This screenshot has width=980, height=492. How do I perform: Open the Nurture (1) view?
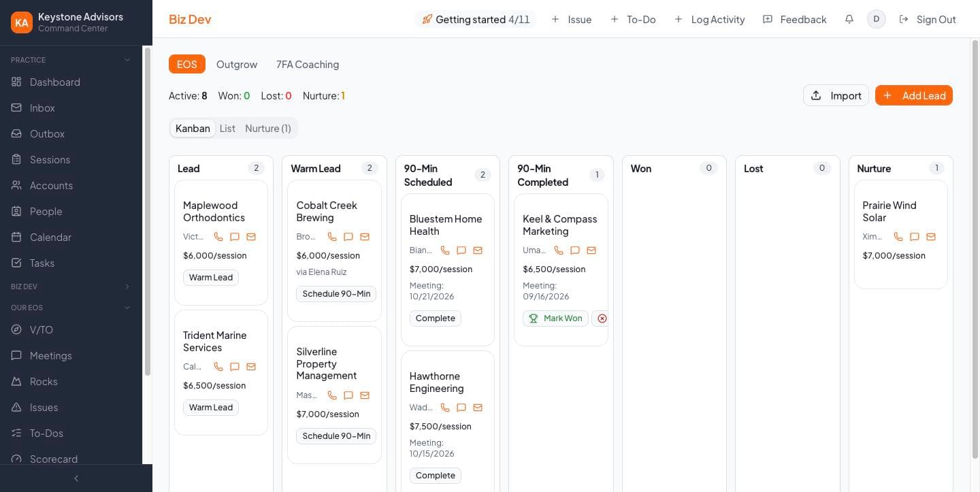click(x=268, y=128)
